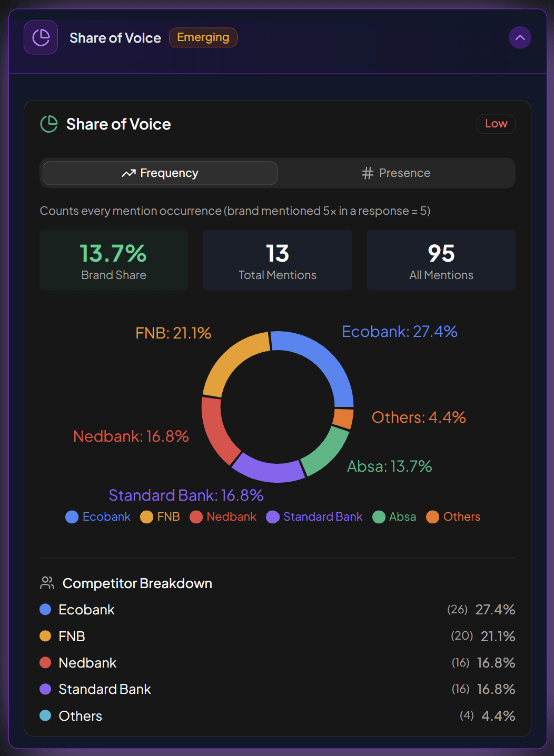Click the Emerging badge in the header
Screen dimensions: 554x756
203,37
